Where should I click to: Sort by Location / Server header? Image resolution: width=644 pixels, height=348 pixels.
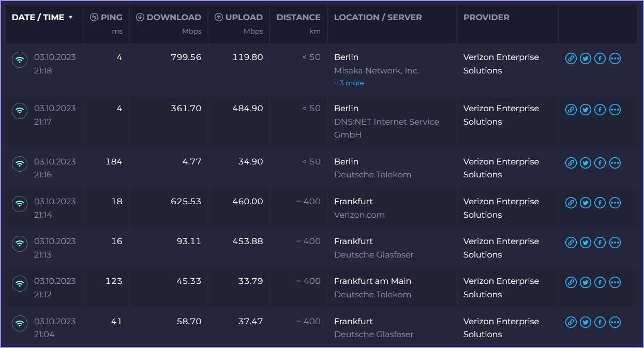pyautogui.click(x=378, y=17)
